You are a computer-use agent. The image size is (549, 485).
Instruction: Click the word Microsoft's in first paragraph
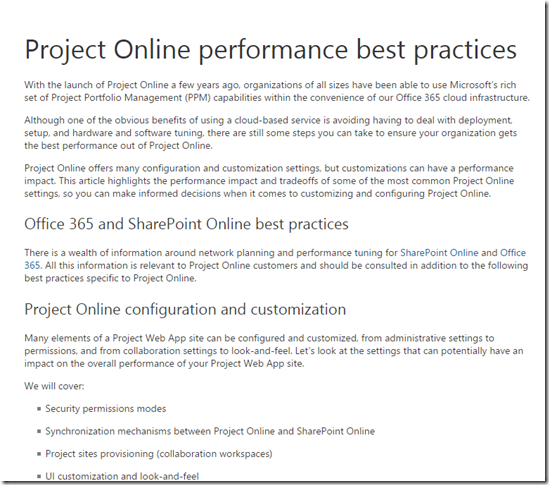tap(470, 85)
